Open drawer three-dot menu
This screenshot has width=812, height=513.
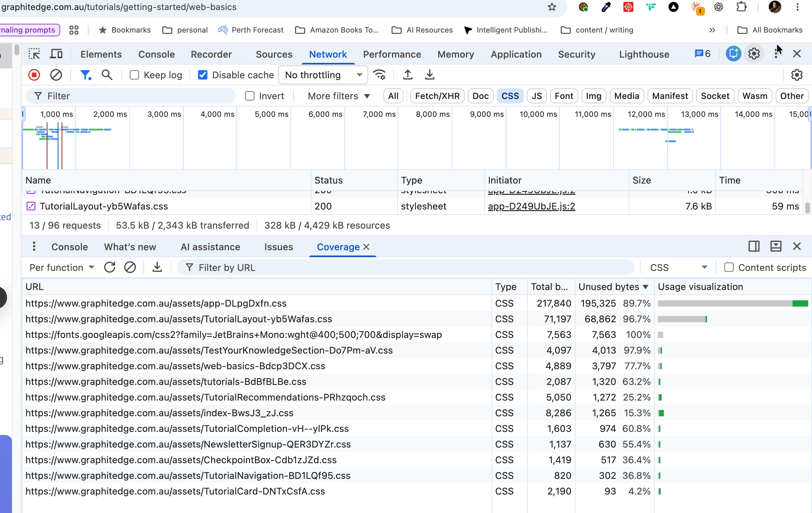tap(34, 247)
